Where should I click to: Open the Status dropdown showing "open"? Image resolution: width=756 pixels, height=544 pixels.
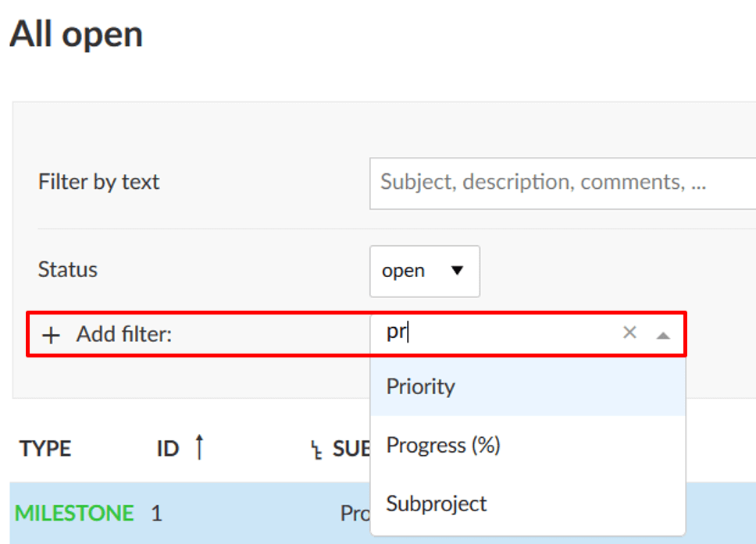(x=424, y=271)
